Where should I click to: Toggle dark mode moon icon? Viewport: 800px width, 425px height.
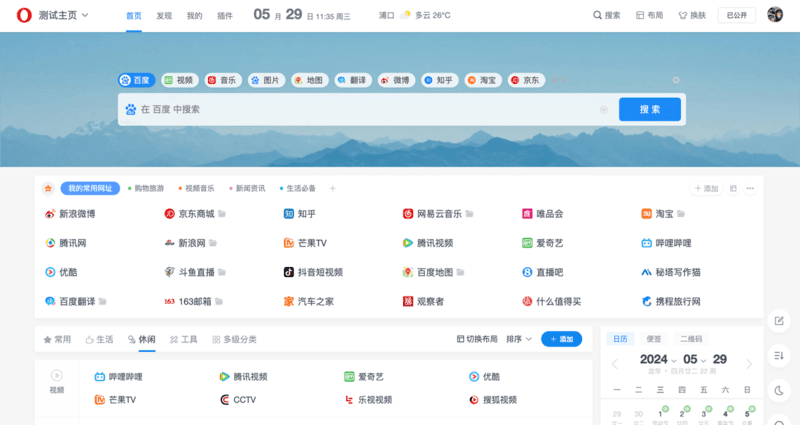779,390
